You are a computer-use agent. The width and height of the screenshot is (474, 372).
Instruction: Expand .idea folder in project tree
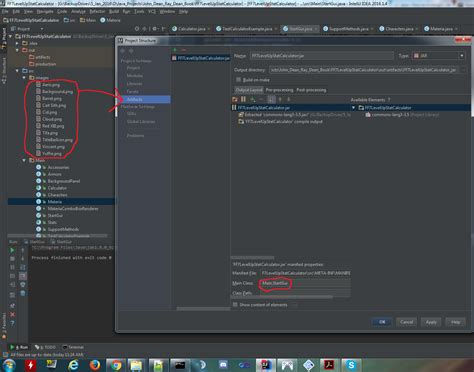pyautogui.click(x=17, y=43)
